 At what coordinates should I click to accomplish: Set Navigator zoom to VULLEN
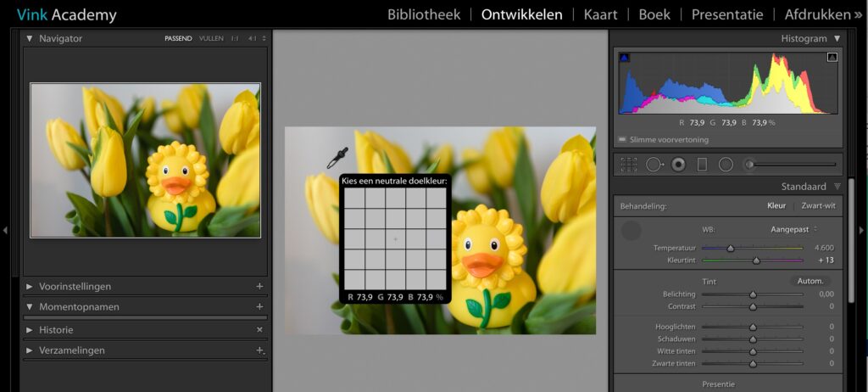[x=211, y=38]
